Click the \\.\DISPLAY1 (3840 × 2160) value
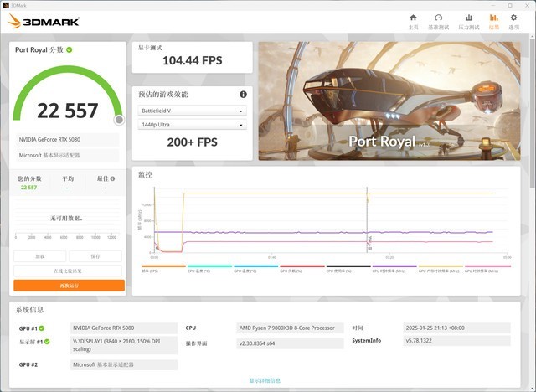This screenshot has height=392, width=536. coord(124,345)
